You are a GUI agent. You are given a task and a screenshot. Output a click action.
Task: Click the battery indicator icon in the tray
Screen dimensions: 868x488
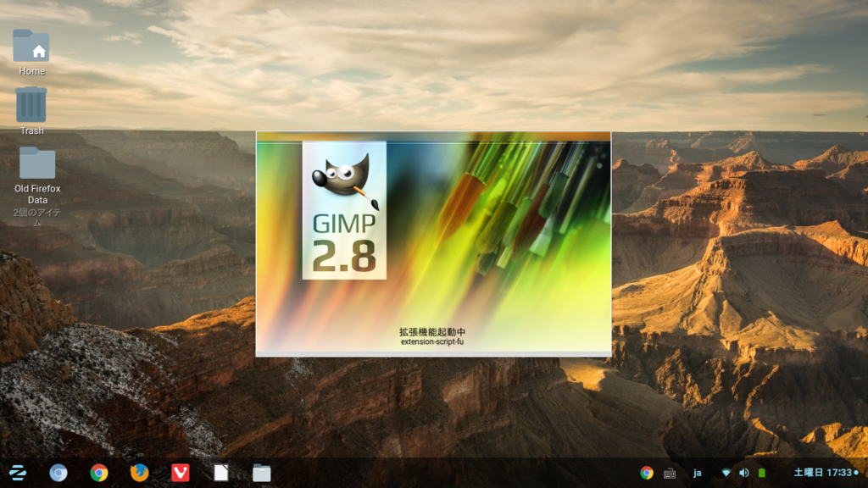[x=762, y=473]
